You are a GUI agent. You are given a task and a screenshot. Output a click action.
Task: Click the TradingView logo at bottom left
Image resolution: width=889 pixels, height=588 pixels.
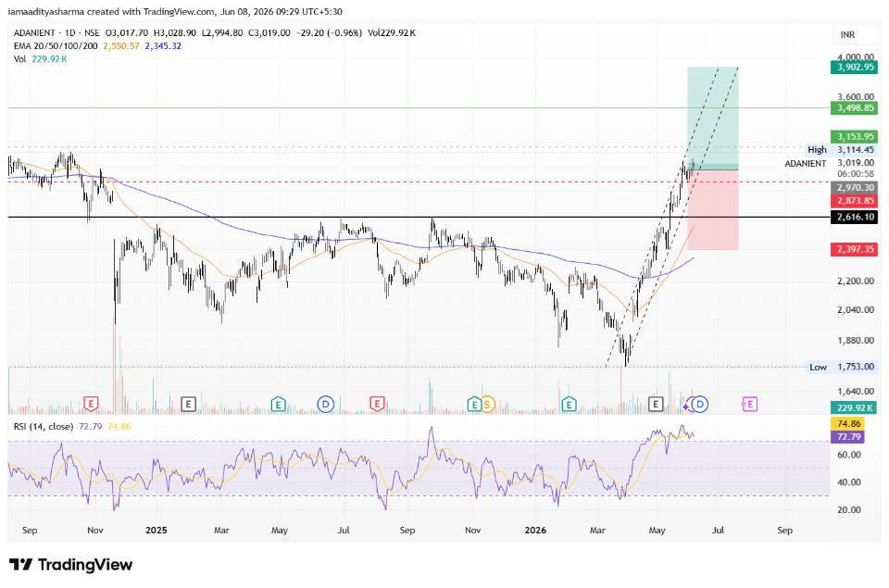point(71,565)
